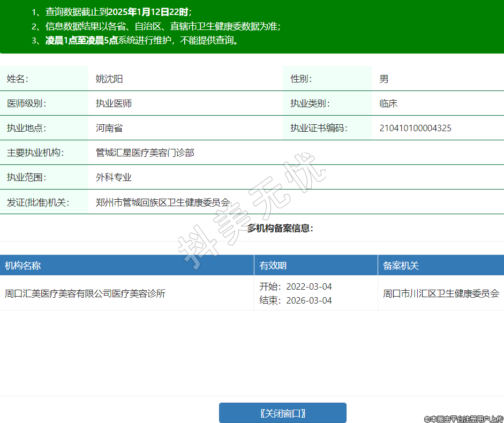Click the 多机构备案信息 section heading
Image resolution: width=504 pixels, height=423 pixels.
pyautogui.click(x=280, y=229)
